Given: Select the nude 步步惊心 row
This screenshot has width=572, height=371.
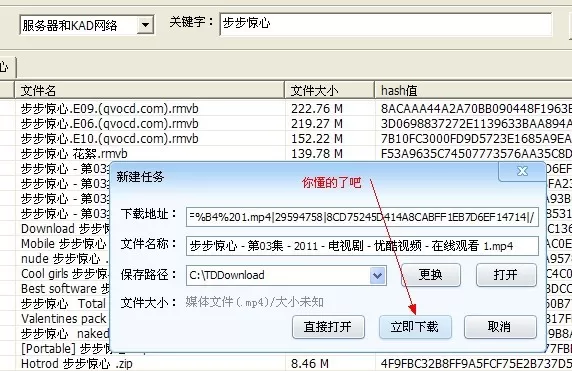Looking at the screenshot, I should (65, 259).
